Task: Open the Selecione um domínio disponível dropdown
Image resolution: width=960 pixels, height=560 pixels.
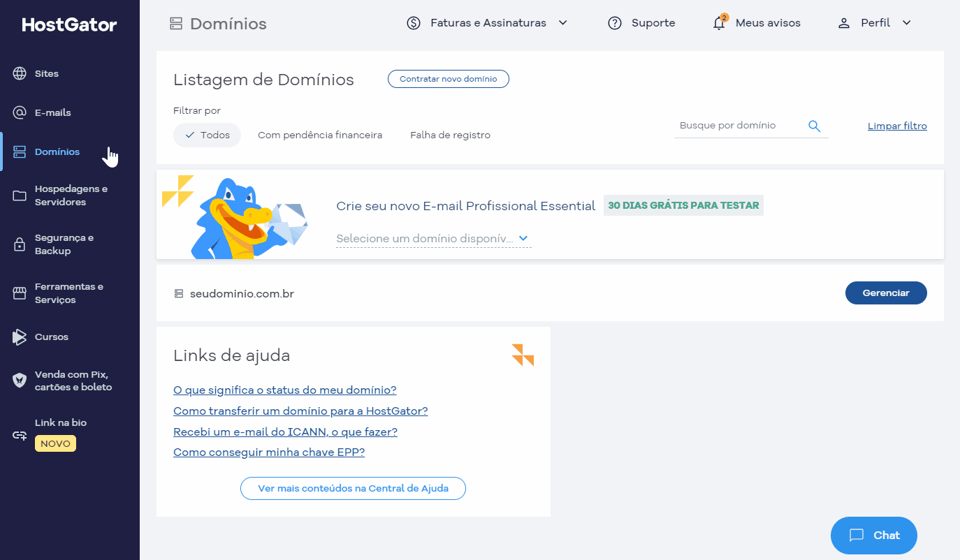Action: point(433,239)
